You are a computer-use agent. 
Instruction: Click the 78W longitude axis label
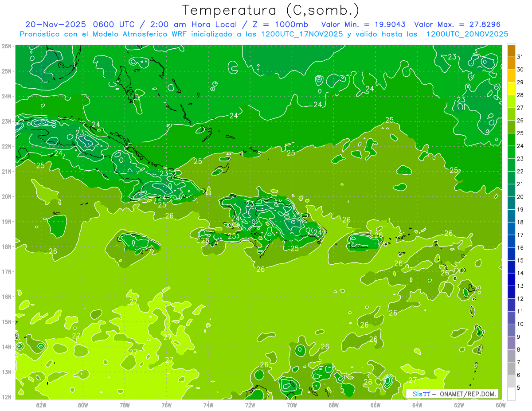125,405
